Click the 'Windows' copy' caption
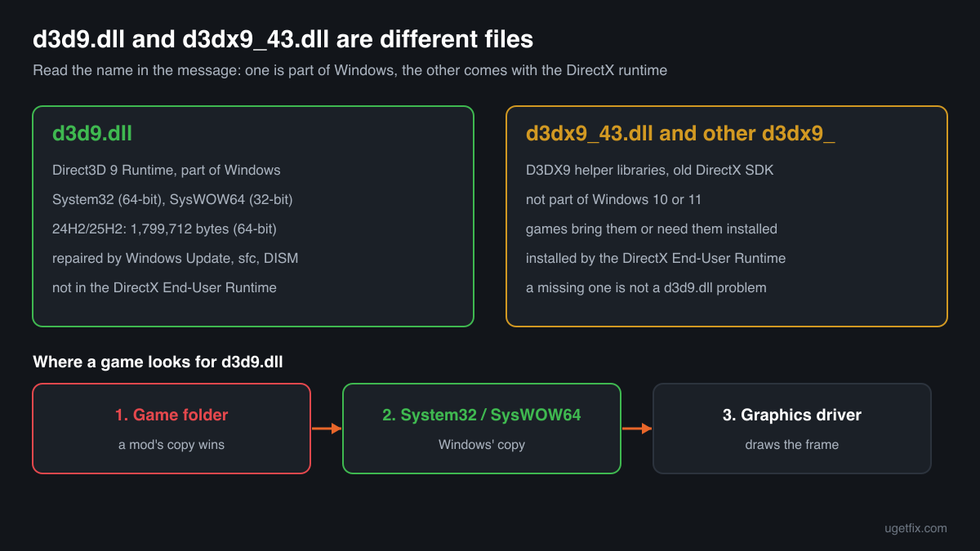The height and width of the screenshot is (551, 980). point(482,445)
